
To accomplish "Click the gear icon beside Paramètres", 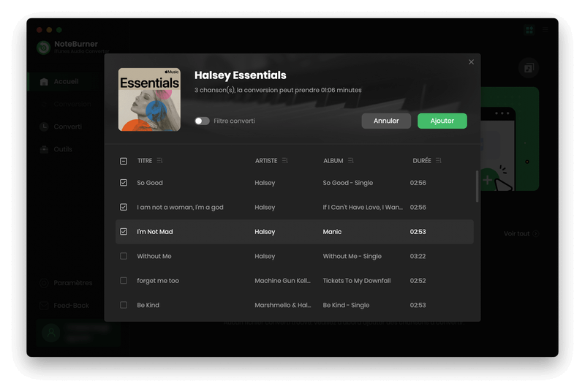I will pyautogui.click(x=44, y=283).
